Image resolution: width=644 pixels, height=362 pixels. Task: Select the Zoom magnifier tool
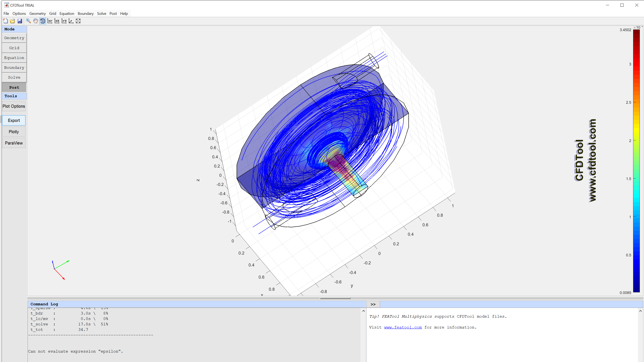click(x=28, y=21)
